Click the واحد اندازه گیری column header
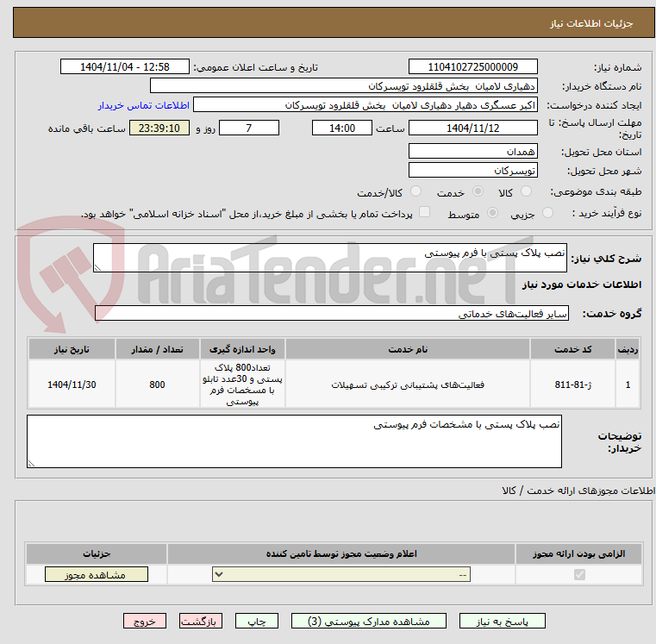This screenshot has width=656, height=644. point(242,349)
